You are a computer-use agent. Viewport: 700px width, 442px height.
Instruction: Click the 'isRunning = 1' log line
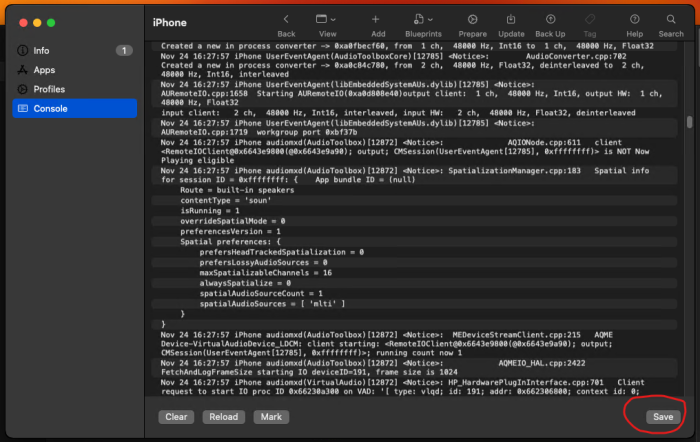(x=210, y=211)
